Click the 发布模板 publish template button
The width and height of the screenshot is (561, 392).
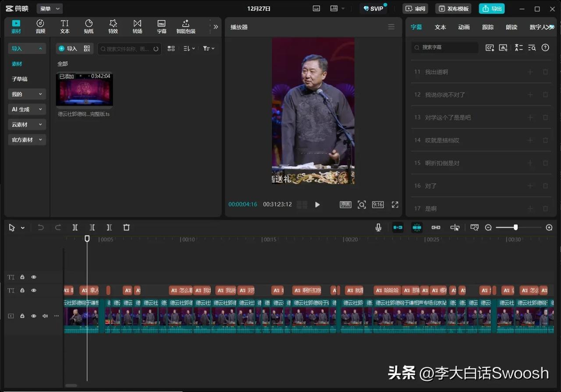(453, 9)
